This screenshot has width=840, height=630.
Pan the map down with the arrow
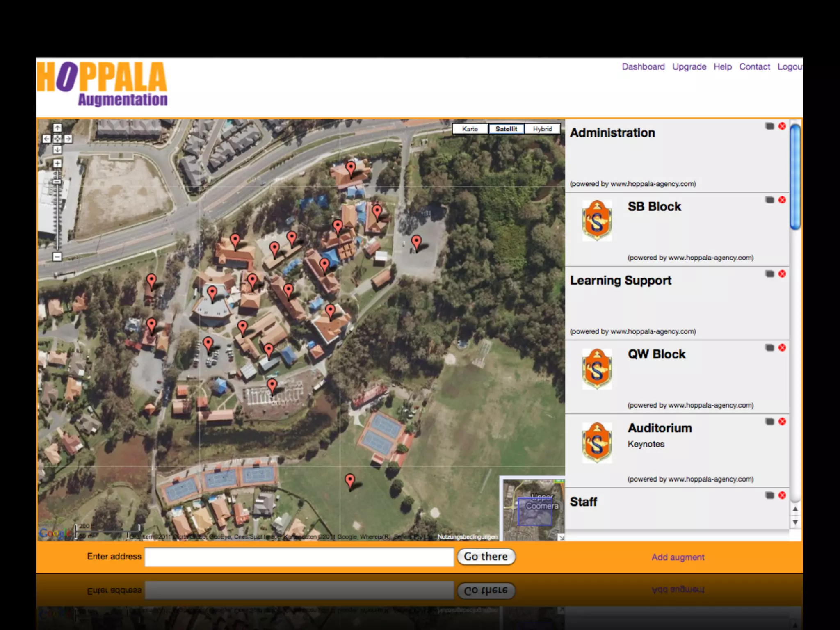(57, 150)
